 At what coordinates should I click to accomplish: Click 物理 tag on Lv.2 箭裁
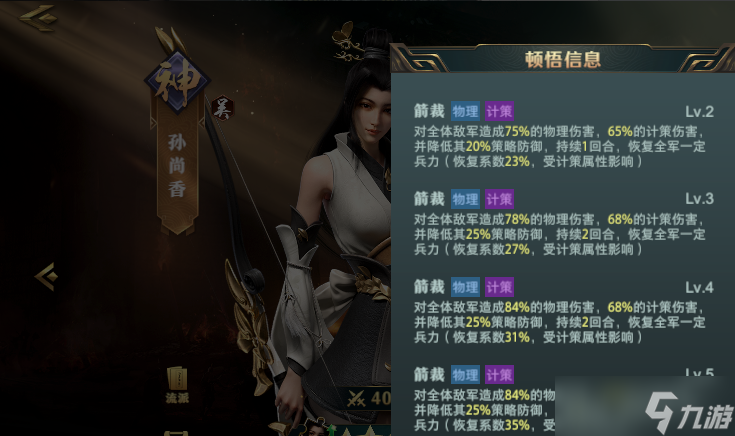pos(465,111)
